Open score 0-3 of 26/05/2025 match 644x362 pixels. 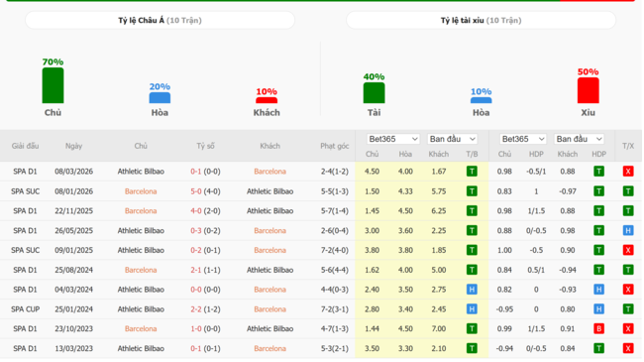tap(196, 231)
